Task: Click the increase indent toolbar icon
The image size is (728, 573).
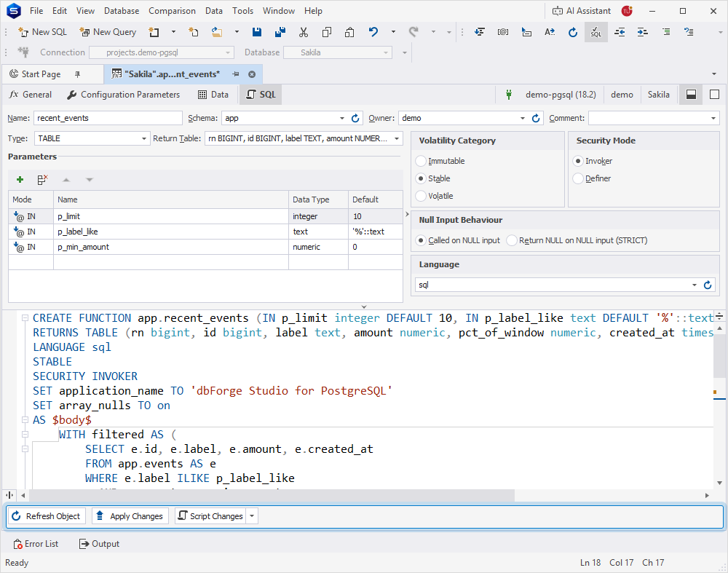Action: tap(643, 32)
